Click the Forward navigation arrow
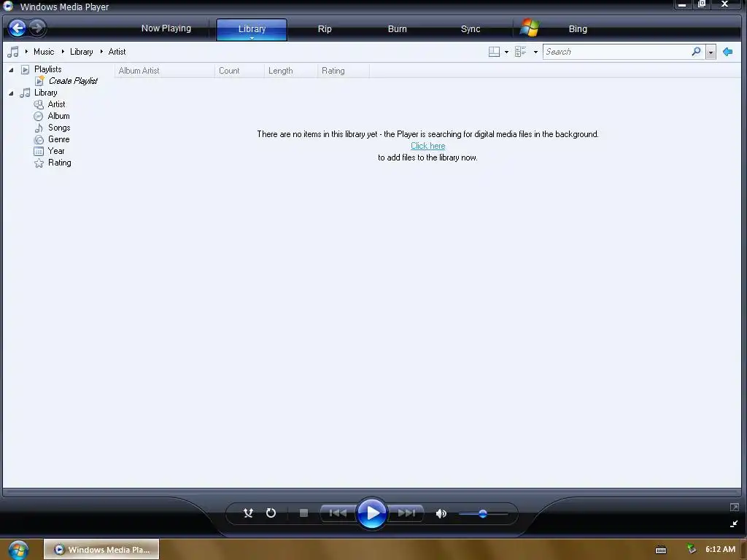 37,28
